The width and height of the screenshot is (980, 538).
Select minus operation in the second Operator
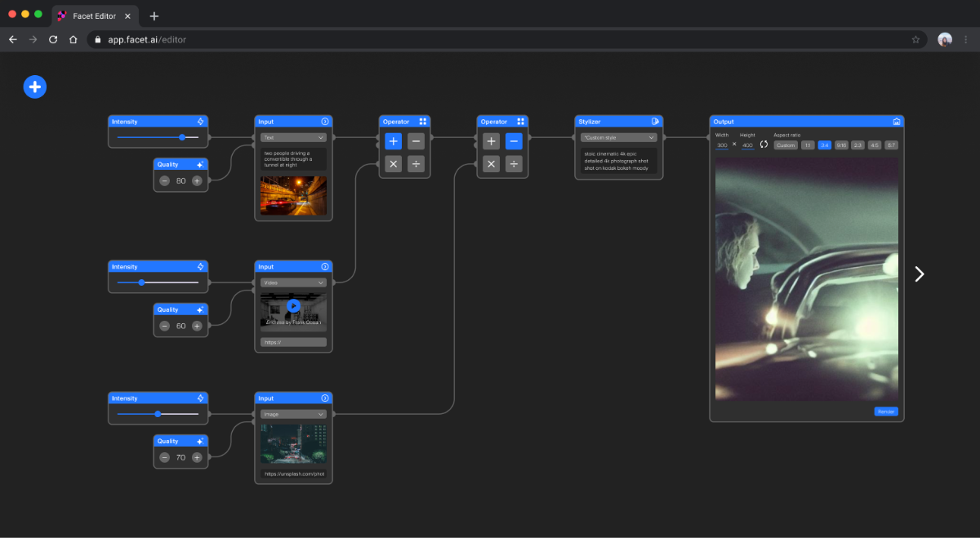[x=514, y=141]
